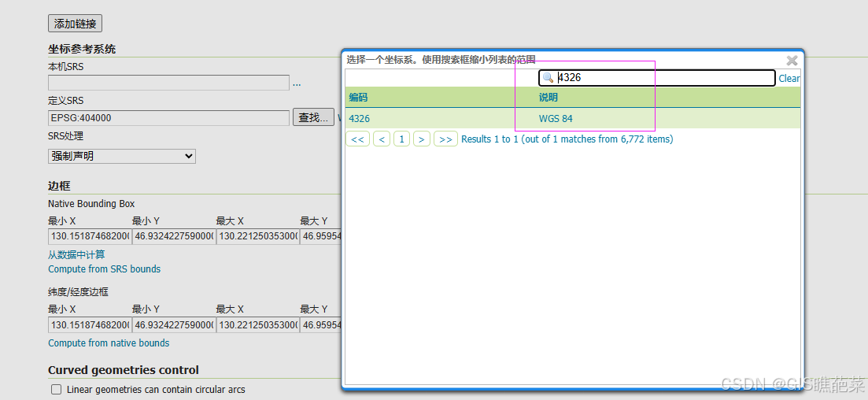Screen dimensions: 868x400
Task: Go to next page with > button
Action: (x=422, y=139)
